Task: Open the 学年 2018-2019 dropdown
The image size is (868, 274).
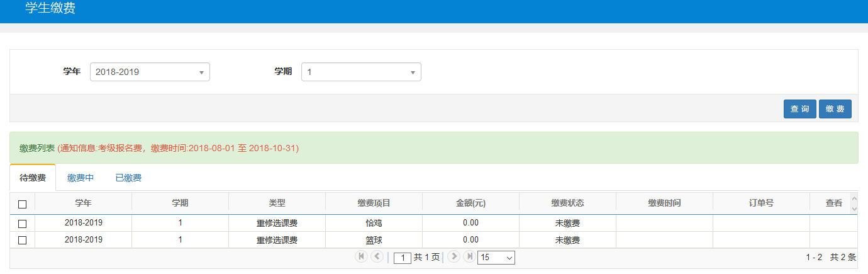Action: pos(150,72)
